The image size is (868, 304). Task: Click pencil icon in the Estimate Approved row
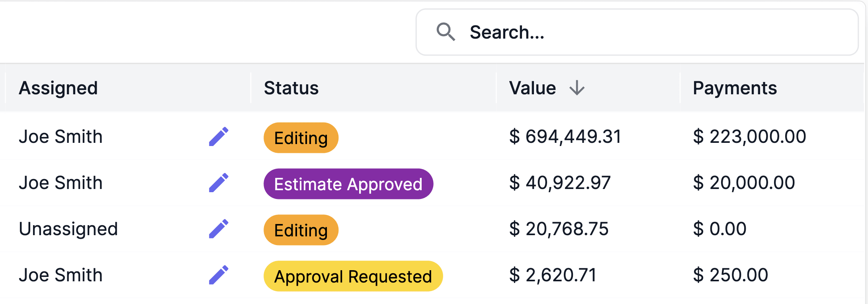[x=219, y=183]
